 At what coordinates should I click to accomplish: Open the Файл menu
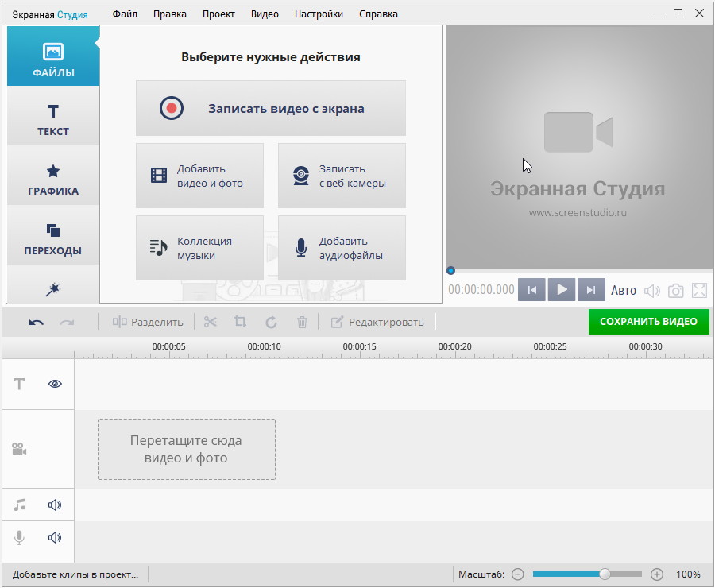pos(125,14)
